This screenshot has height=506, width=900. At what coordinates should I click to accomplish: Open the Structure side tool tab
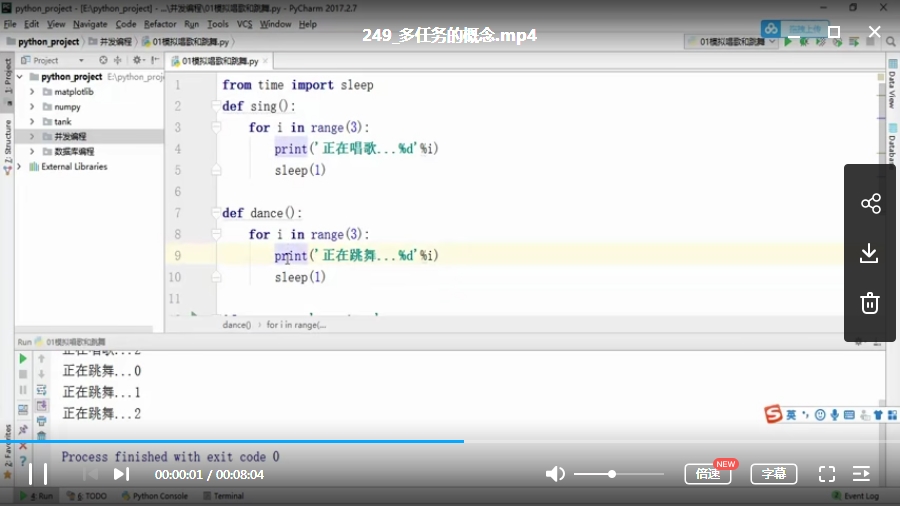tap(7, 146)
